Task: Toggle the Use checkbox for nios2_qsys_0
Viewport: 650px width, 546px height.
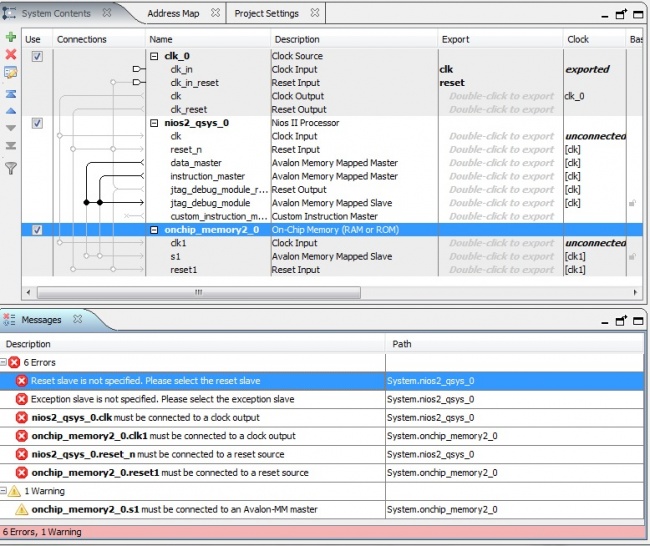Action: [37, 123]
